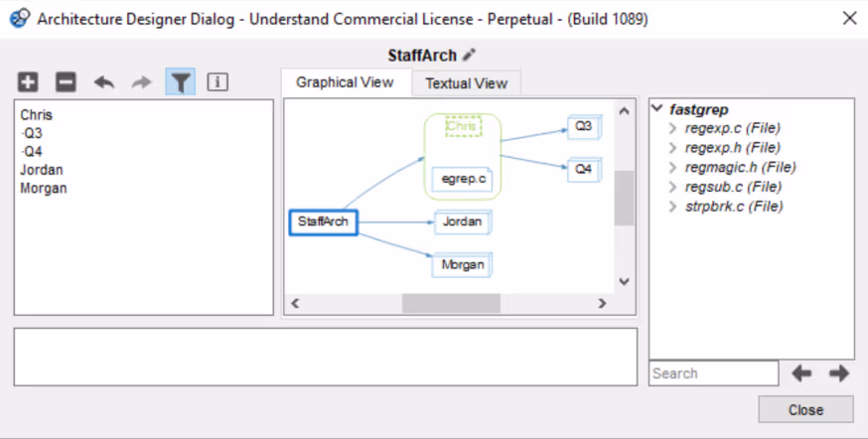
Task: Click the add node plus icon
Action: 28,81
